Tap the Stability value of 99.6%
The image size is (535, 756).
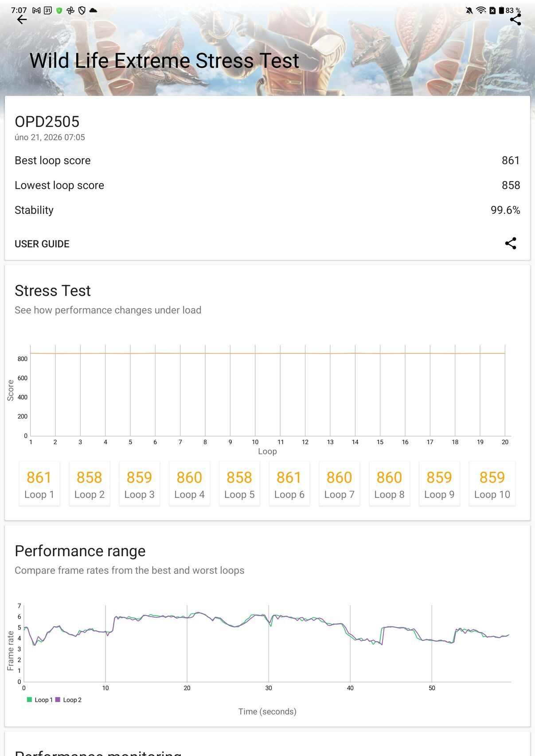[505, 210]
